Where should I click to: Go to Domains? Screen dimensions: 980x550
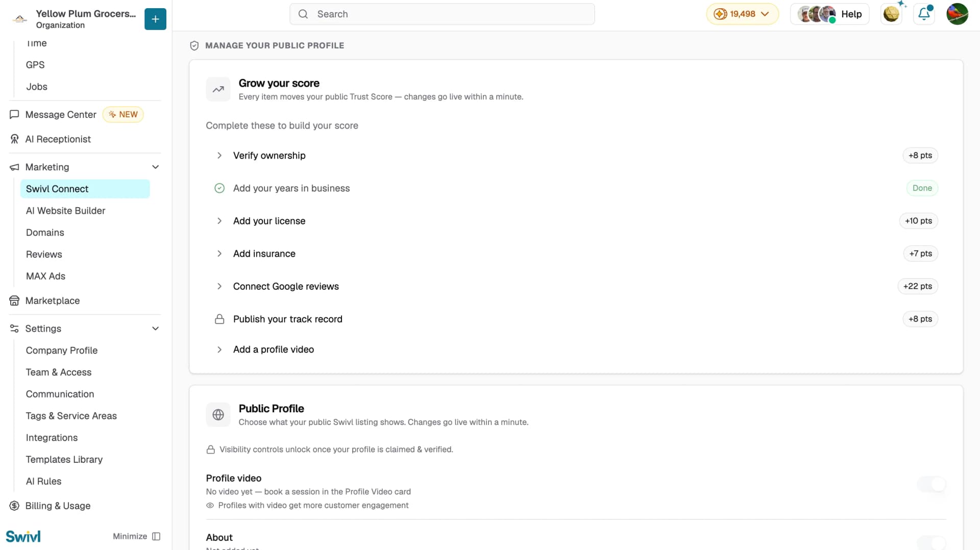[45, 233]
